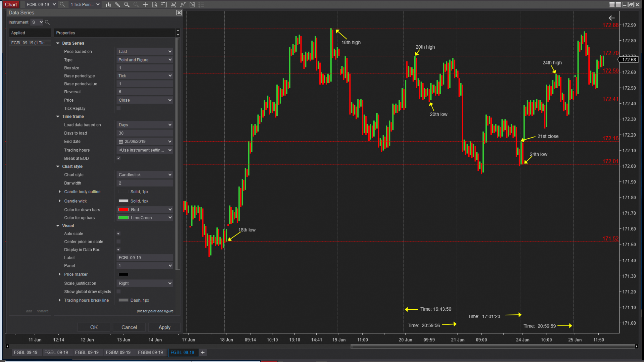
Task: Collapse the Visual section
Action: click(x=58, y=226)
